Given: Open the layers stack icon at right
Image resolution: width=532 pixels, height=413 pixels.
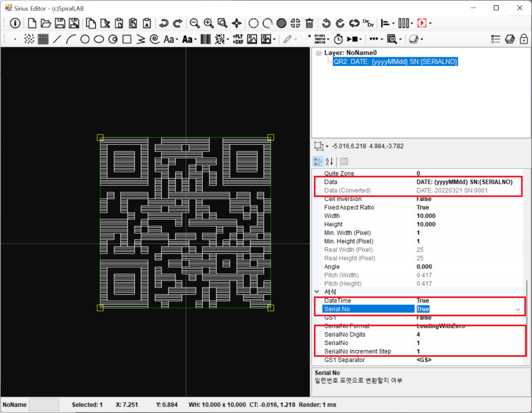Looking at the screenshot, I should point(510,39).
